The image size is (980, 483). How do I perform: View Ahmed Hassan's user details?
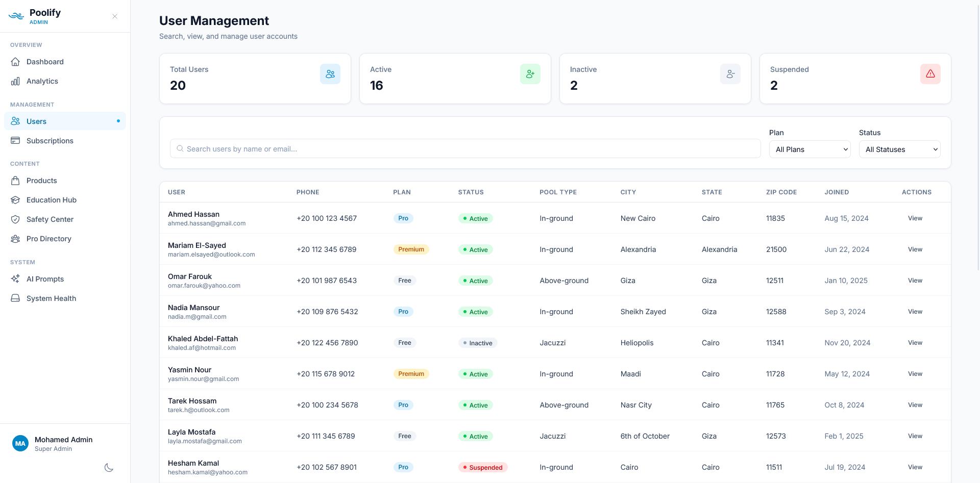pos(915,218)
